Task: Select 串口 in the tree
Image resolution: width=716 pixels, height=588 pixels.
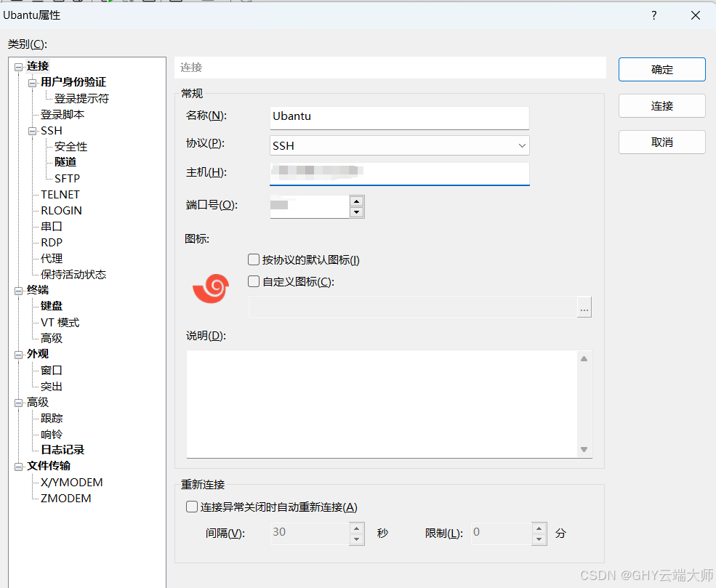Action: pos(51,227)
